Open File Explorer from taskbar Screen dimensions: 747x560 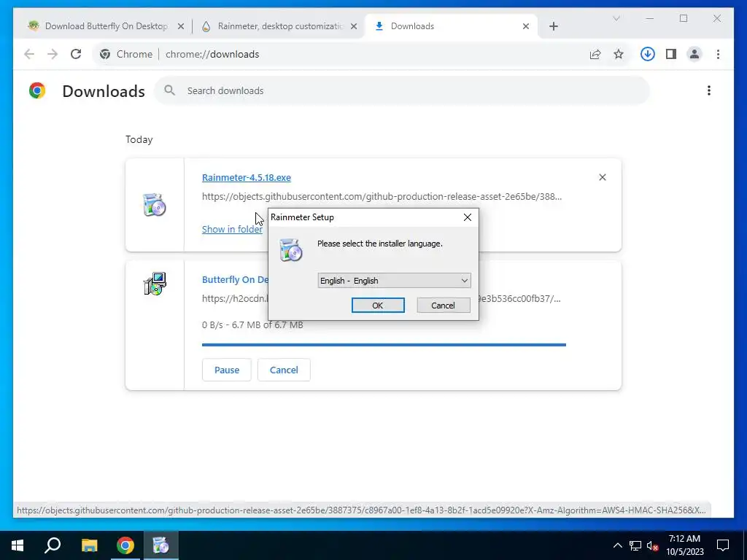click(89, 545)
